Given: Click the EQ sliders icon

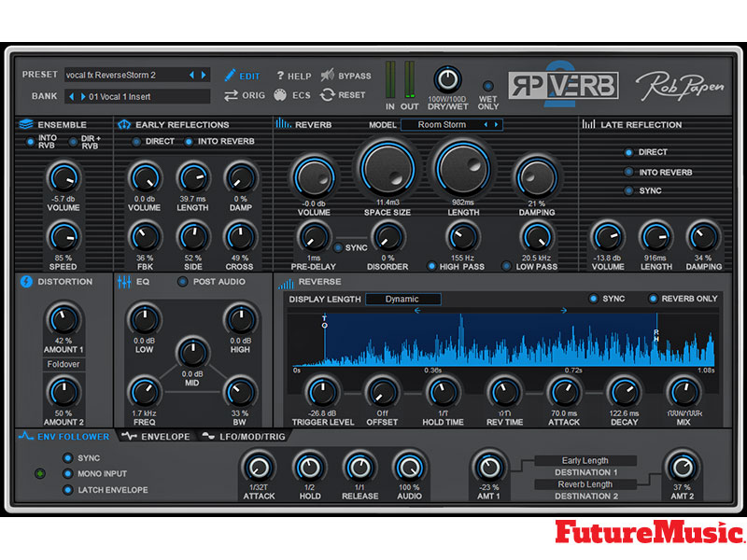Looking at the screenshot, I should (124, 282).
